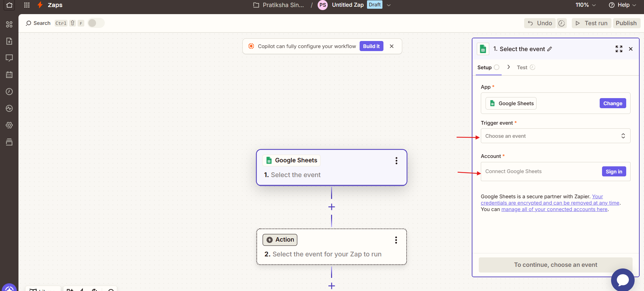Open the Action step options menu
Image resolution: width=644 pixels, height=291 pixels.
click(396, 240)
